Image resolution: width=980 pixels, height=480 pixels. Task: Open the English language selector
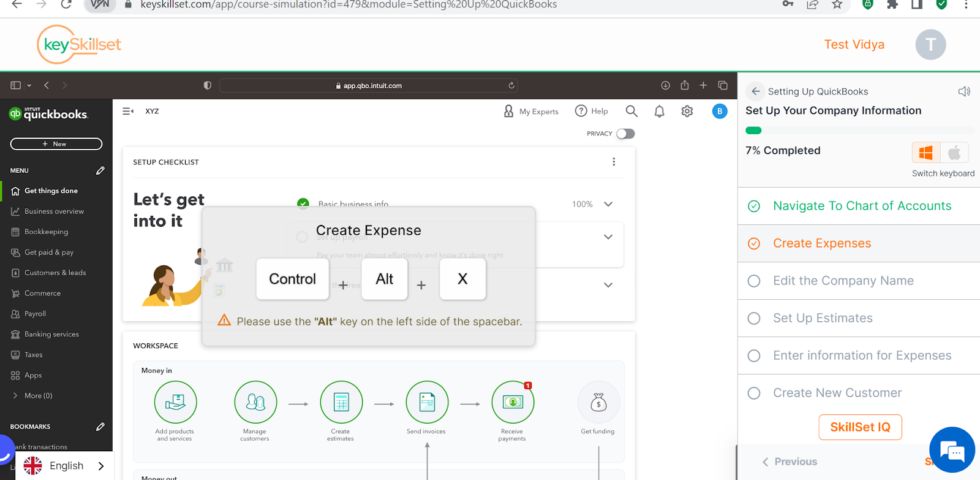(x=65, y=466)
